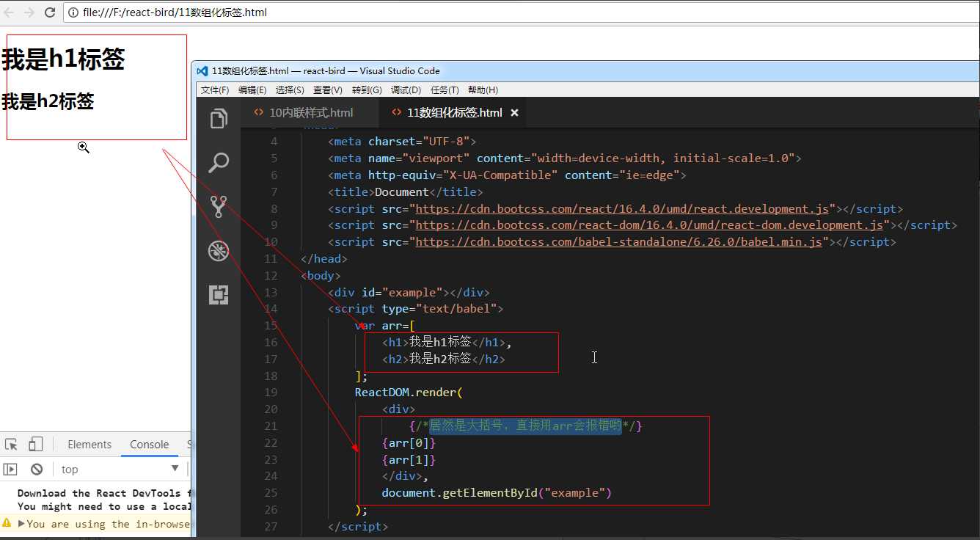Viewport: 980px width, 540px height.
Task: Click the VS Code window title text
Action: click(326, 71)
